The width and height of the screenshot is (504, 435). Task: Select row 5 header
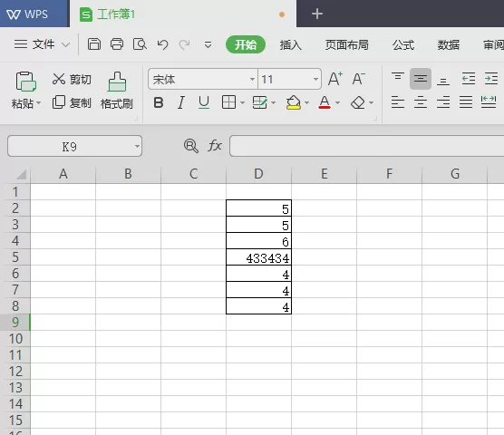point(15,257)
